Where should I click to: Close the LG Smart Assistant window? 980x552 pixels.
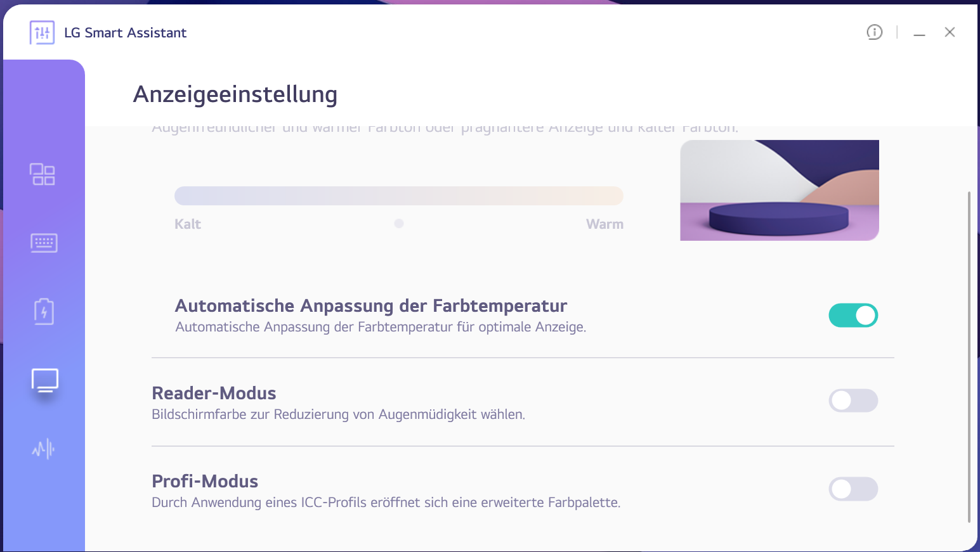pos(950,32)
